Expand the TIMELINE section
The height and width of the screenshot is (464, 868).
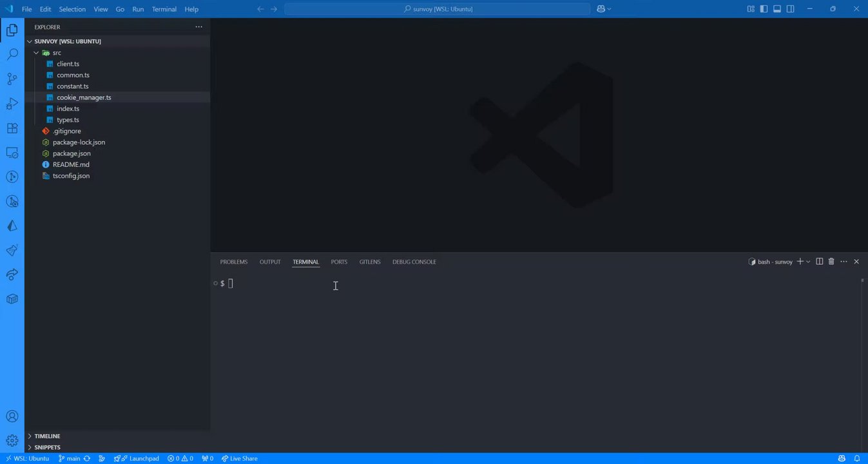coord(47,436)
